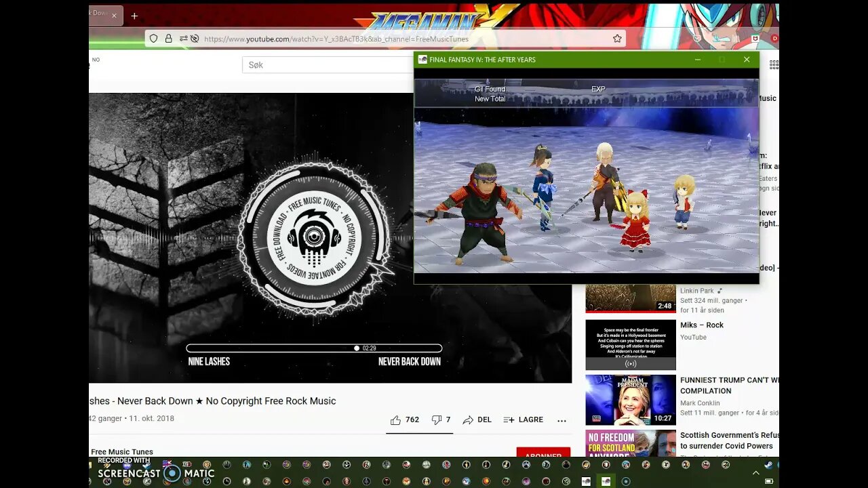The height and width of the screenshot is (488, 868).
Task: Bookmark this page with the star
Action: coord(617,39)
